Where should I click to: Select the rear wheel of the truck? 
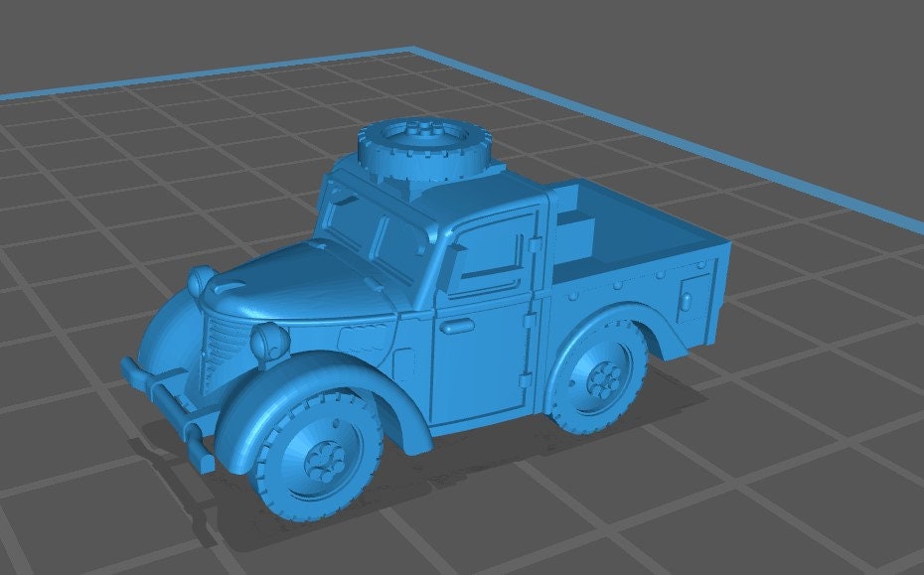[603, 380]
